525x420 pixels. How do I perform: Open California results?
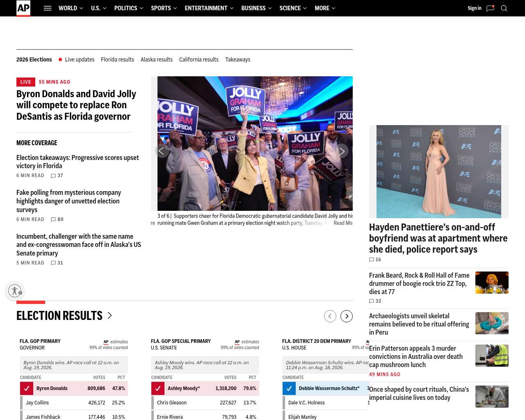(x=199, y=59)
